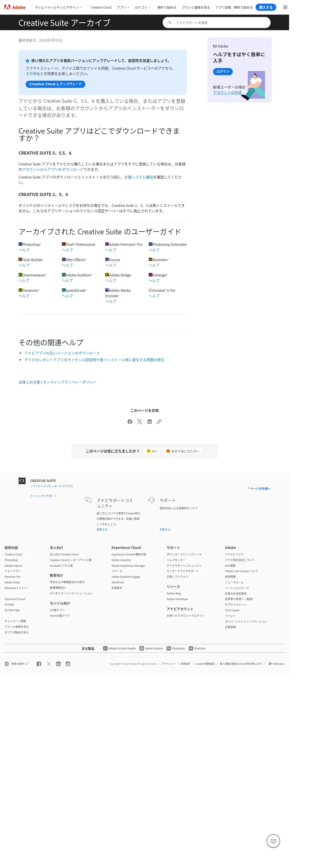
Task: Expand the カテゴリ menu dropdown
Action: coord(142,7)
